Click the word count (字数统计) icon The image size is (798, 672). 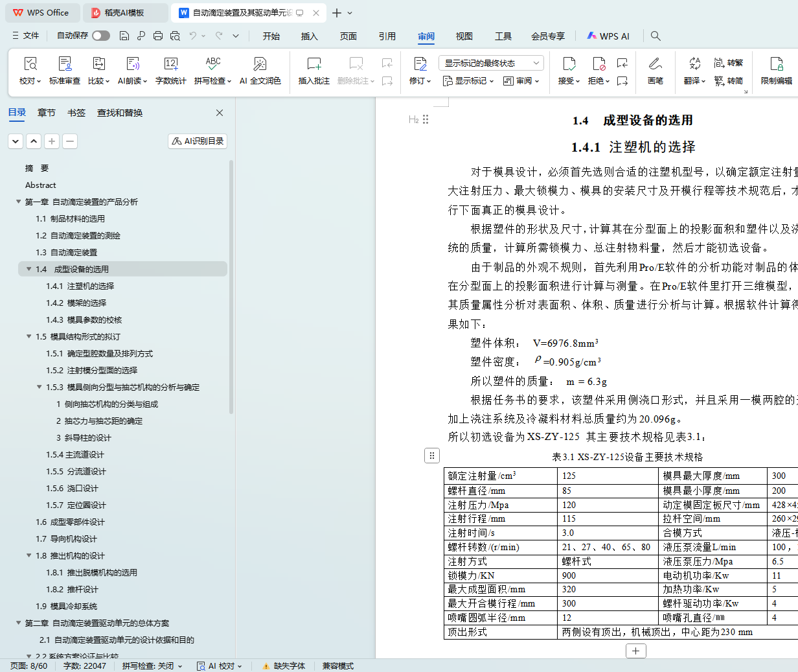(170, 64)
